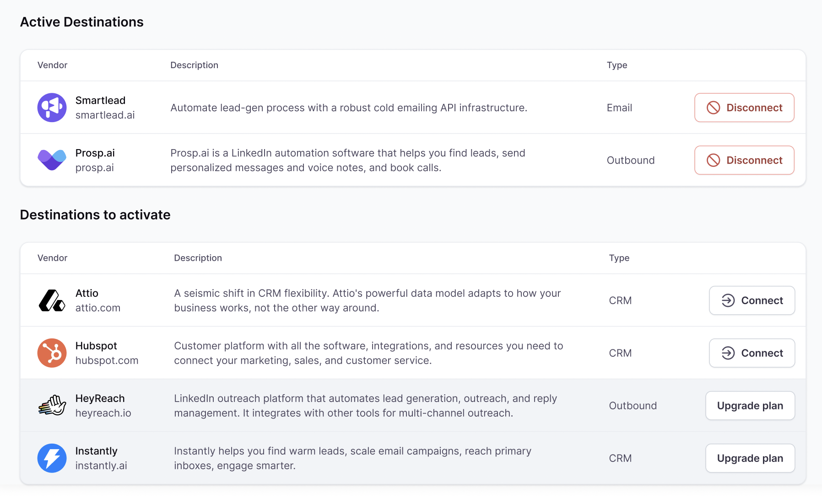822x504 pixels.
Task: Open the heyreach.io domain text
Action: [x=103, y=413]
